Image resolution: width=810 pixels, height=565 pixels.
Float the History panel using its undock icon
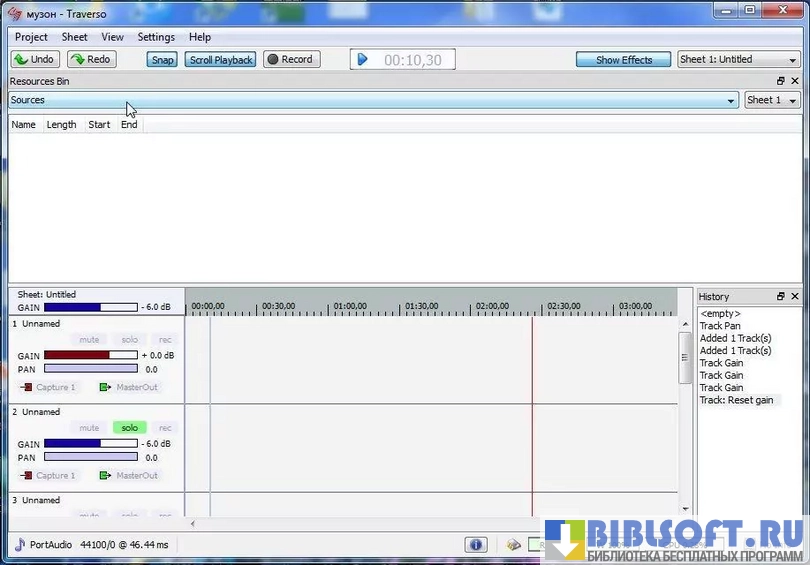click(x=781, y=297)
